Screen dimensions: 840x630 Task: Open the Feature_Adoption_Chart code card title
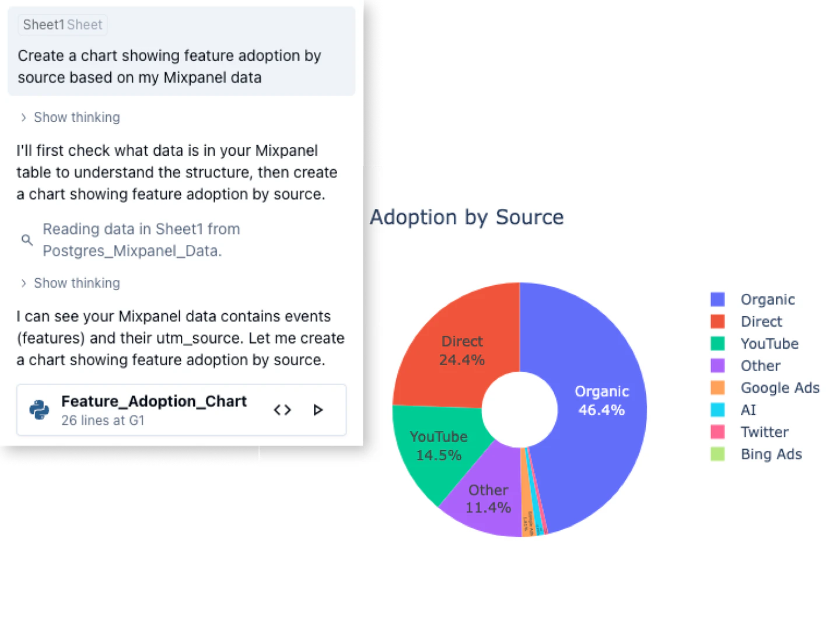[x=154, y=401]
